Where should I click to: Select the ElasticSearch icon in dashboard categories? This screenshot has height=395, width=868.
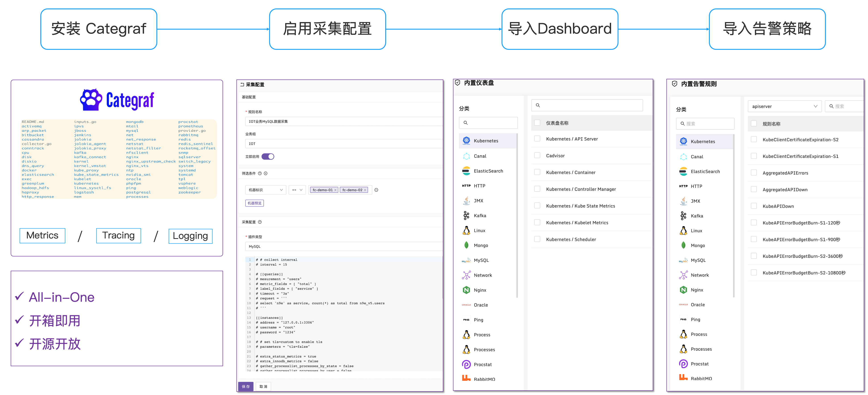click(x=466, y=171)
